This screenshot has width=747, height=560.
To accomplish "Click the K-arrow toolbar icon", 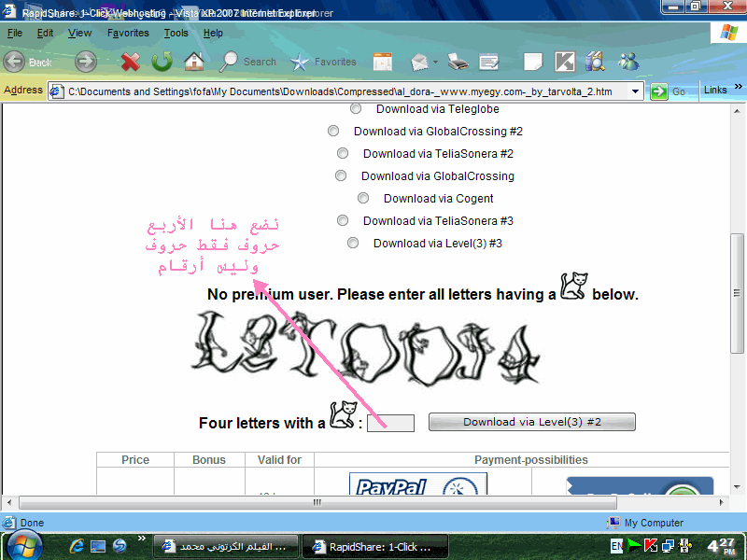I will (x=565, y=62).
